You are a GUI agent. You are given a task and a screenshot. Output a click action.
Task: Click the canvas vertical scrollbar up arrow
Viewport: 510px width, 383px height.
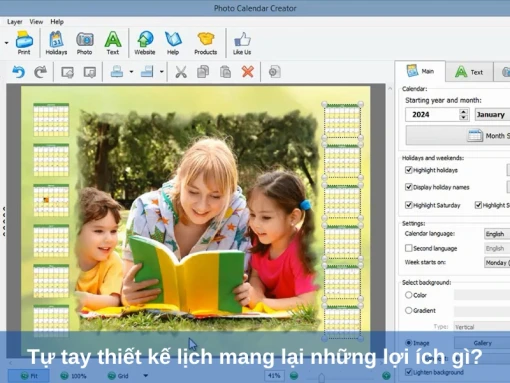pyautogui.click(x=390, y=89)
